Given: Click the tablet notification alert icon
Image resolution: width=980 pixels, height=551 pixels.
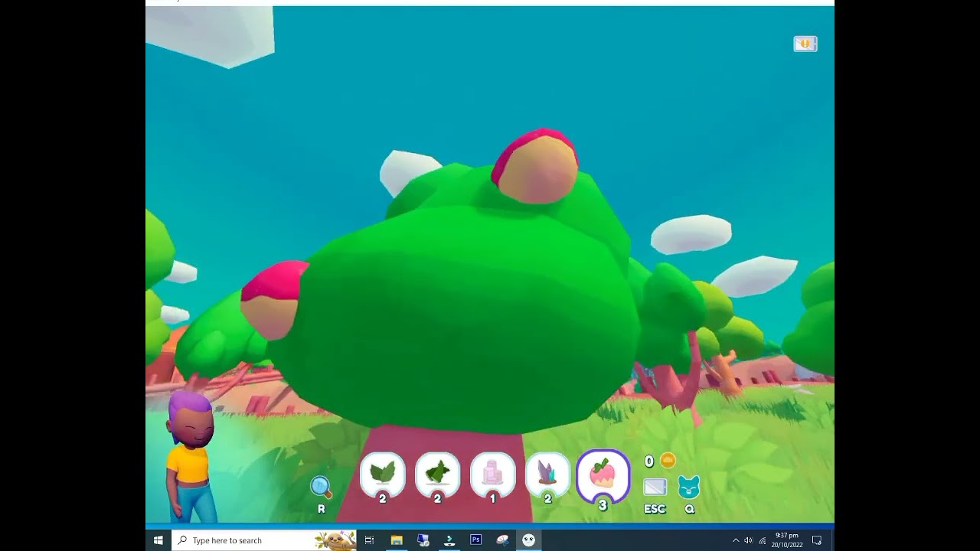Looking at the screenshot, I should pyautogui.click(x=805, y=44).
